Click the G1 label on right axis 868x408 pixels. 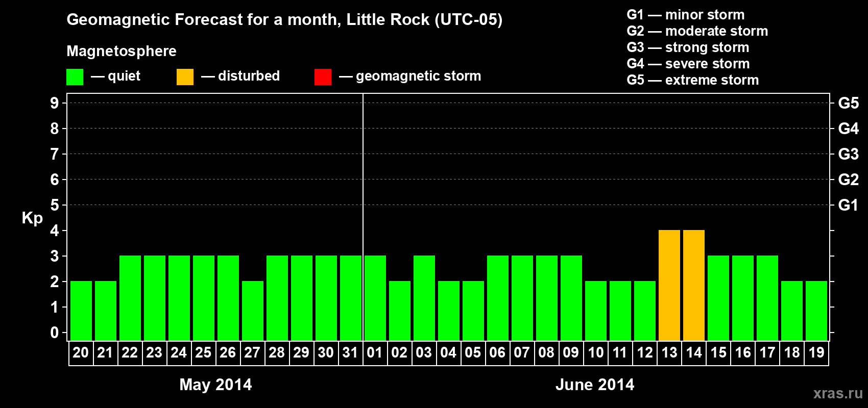849,205
